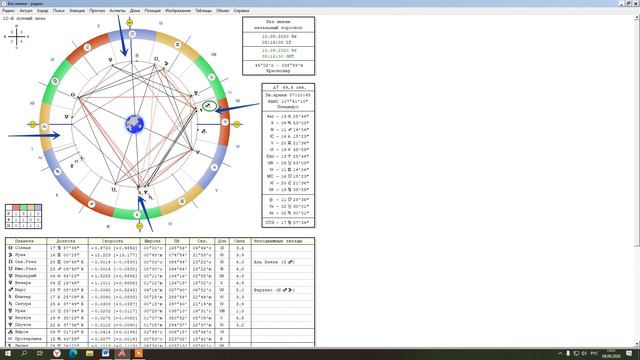Select the Сатурн row in planet table
The width and height of the screenshot is (640, 360).
pos(160,304)
